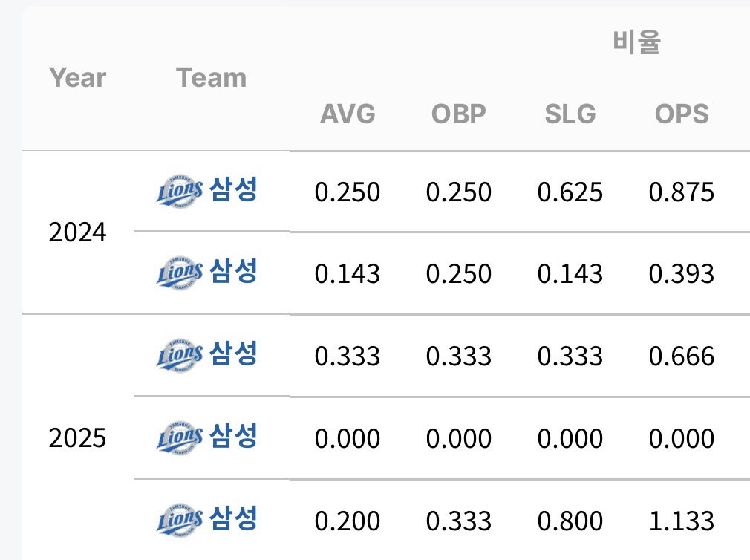Click the 0.625 SLG value
This screenshot has width=750, height=560.
click(570, 192)
